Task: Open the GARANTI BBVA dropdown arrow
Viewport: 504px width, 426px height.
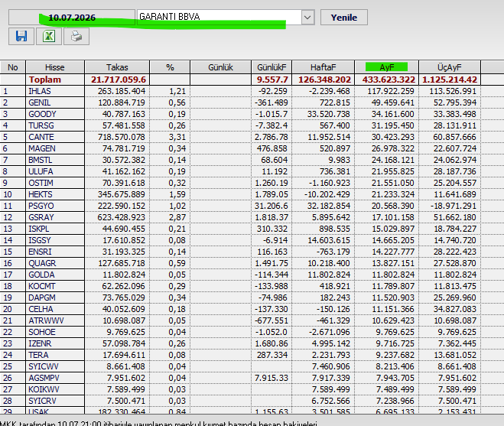Action: click(x=307, y=18)
